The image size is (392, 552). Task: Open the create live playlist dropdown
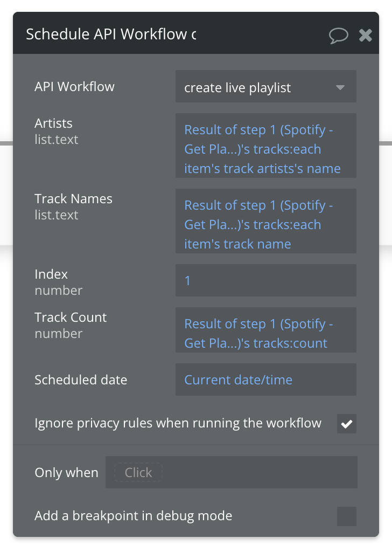266,87
